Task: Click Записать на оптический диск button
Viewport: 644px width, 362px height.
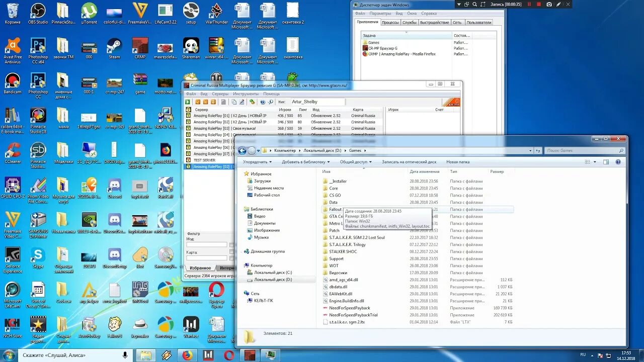Action: [x=409, y=162]
